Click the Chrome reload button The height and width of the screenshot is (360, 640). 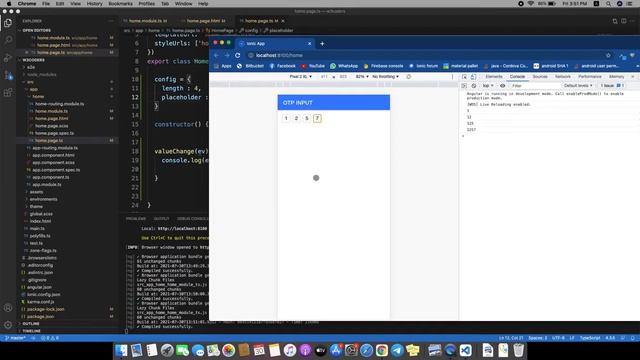[238, 55]
